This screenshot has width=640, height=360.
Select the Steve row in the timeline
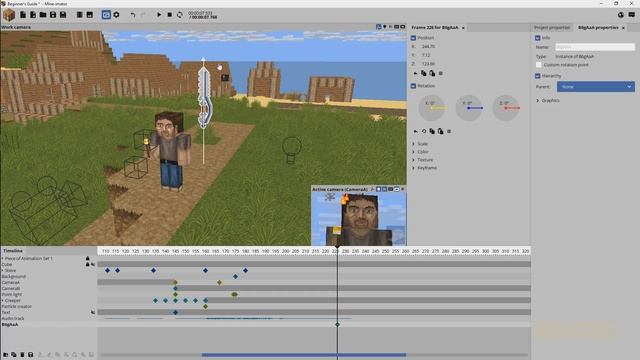[49, 271]
